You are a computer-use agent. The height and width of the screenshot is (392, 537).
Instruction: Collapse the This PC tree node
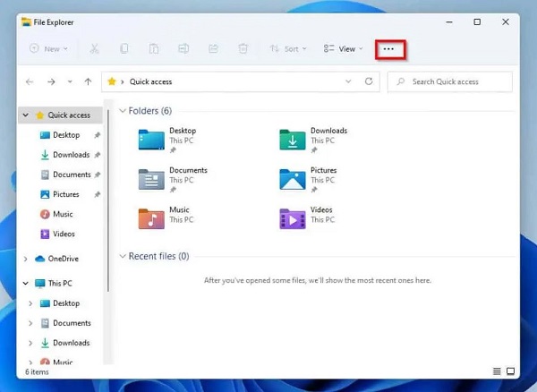pos(26,283)
